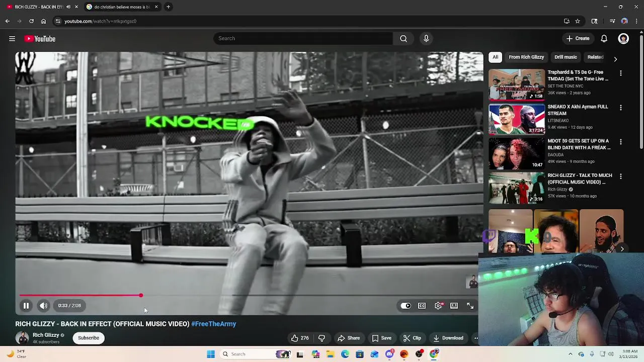This screenshot has width=644, height=362.
Task: Open File Explorer from the taskbar
Action: 331,354
